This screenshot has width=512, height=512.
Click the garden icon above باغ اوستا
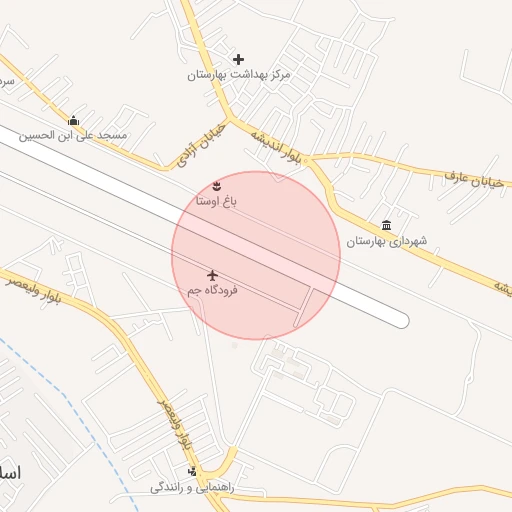click(217, 186)
